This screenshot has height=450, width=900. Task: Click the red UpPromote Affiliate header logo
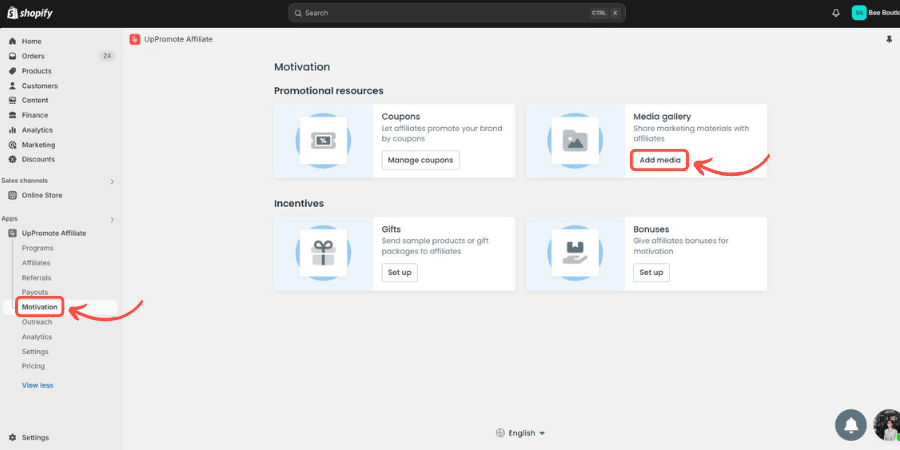135,39
